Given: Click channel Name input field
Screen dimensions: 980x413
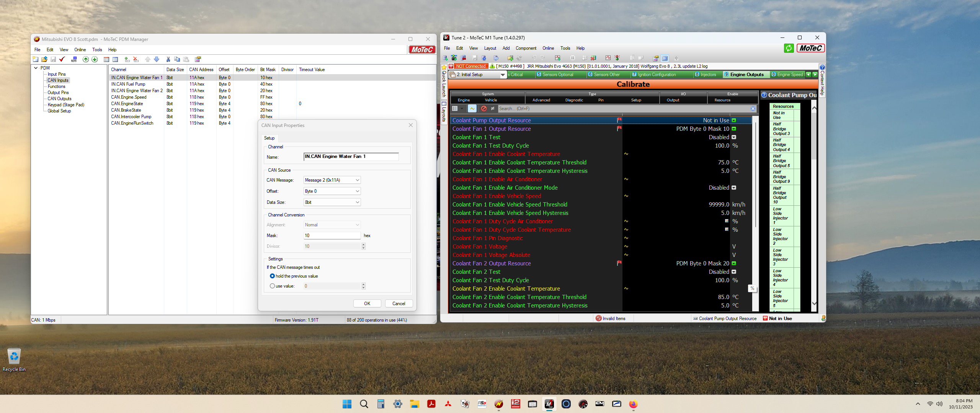Looking at the screenshot, I should tap(351, 157).
